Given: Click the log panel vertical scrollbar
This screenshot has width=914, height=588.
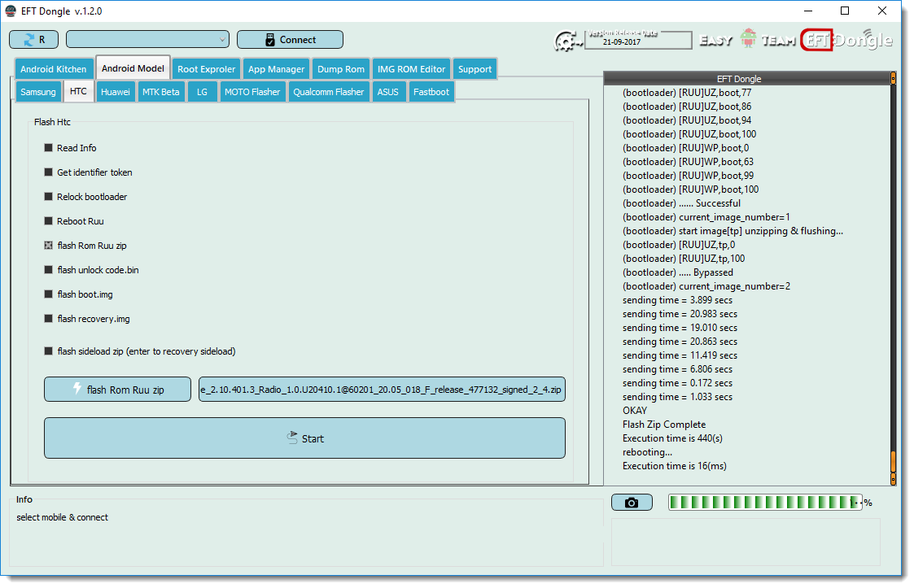Looking at the screenshot, I should [x=893, y=279].
